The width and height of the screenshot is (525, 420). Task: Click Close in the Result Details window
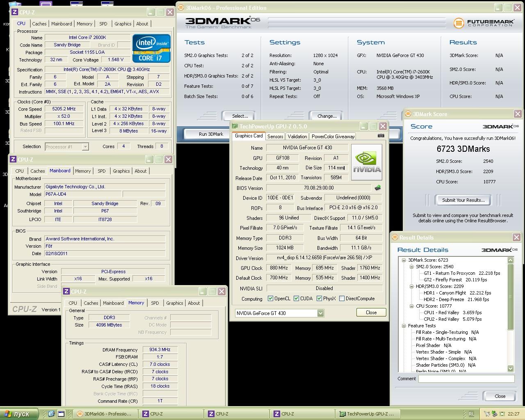pos(500,396)
